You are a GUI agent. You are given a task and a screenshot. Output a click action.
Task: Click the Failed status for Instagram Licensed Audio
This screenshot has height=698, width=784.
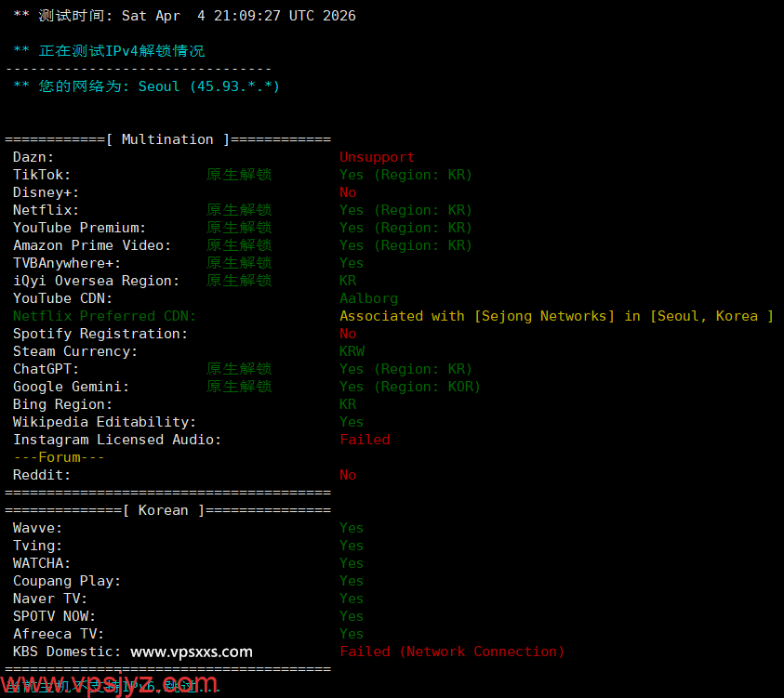coord(365,440)
